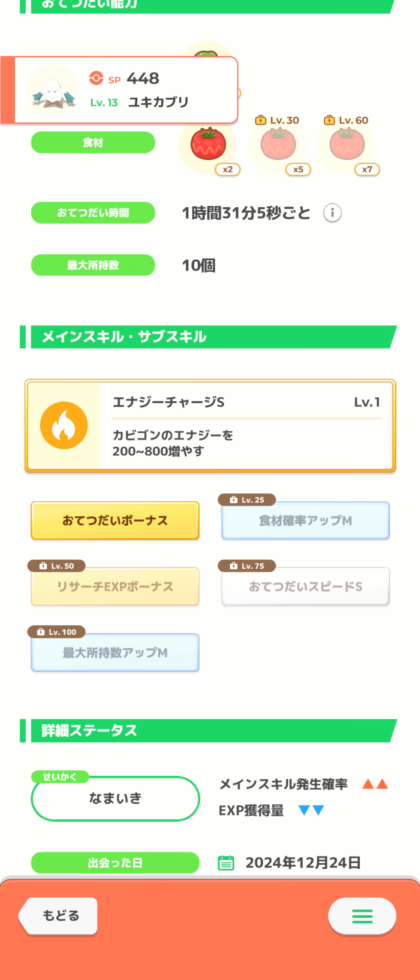The width and height of the screenshot is (420, 980).
Task: Tap the Lv. 60 locked tomato ingredient
Action: [347, 145]
